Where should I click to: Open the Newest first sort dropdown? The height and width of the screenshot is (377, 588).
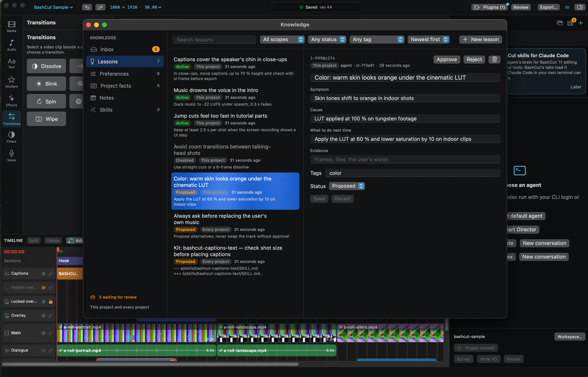click(428, 39)
